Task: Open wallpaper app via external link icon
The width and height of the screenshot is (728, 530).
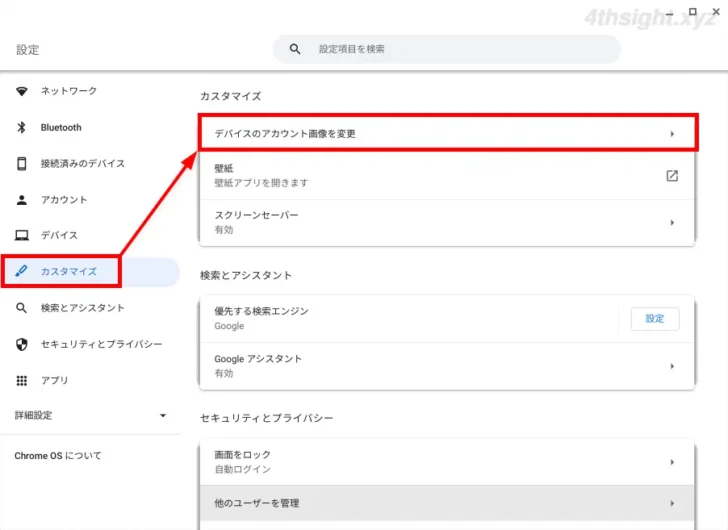Action: (x=672, y=175)
